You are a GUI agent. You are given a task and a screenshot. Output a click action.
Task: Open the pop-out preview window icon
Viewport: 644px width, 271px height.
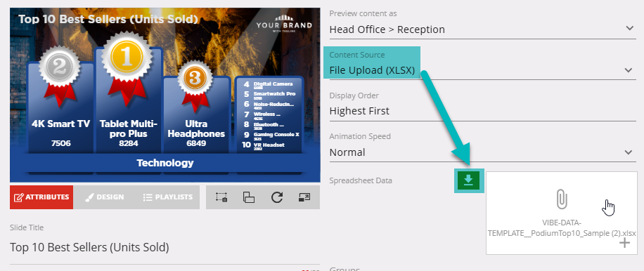pos(304,197)
